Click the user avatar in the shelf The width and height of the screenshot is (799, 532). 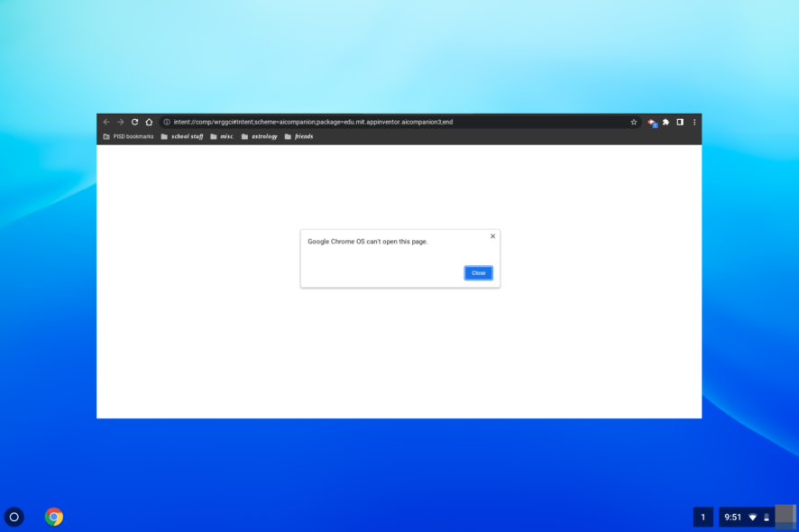(785, 516)
